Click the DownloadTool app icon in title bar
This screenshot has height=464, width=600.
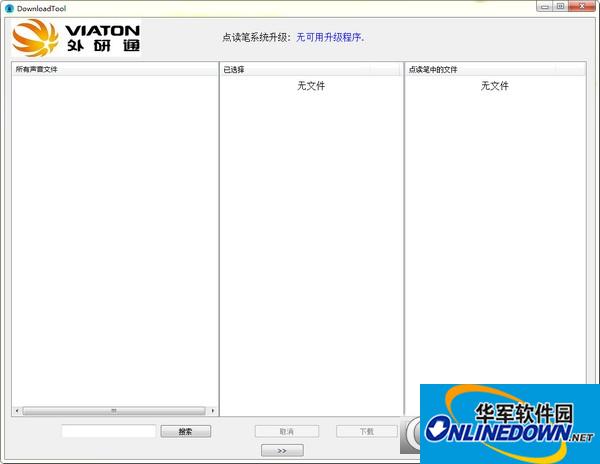(x=9, y=7)
